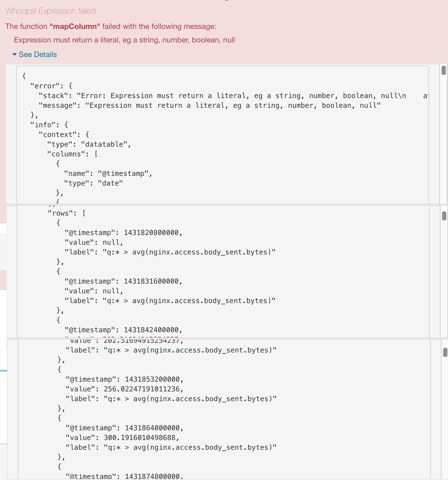Click the rows panel scrollbar thumb
This screenshot has width=448, height=480.
444,216
